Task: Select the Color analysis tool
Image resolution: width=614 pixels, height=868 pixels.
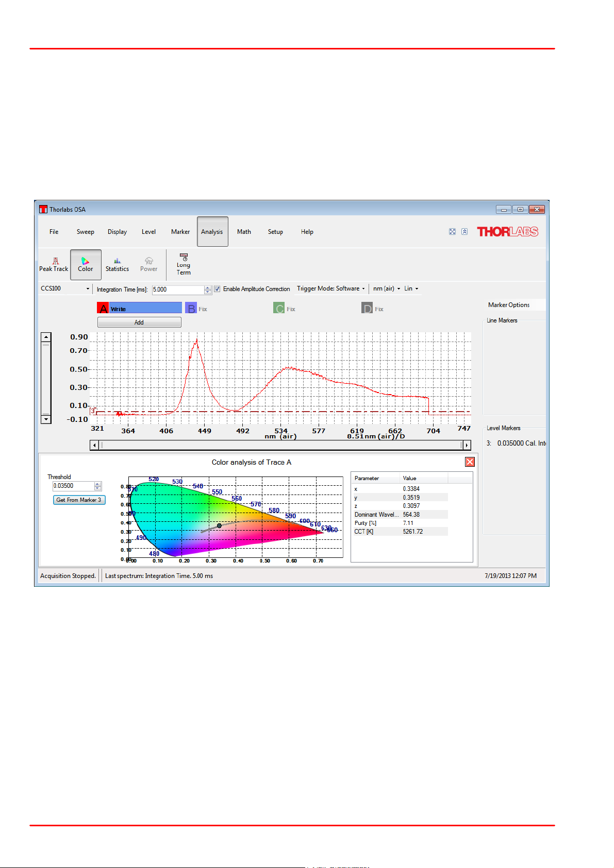Action: (x=86, y=265)
